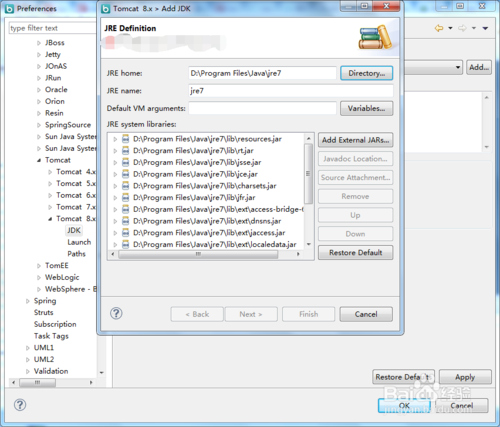This screenshot has height=427, width=500.
Task: Click into the JRE name field
Action: pyautogui.click(x=291, y=91)
